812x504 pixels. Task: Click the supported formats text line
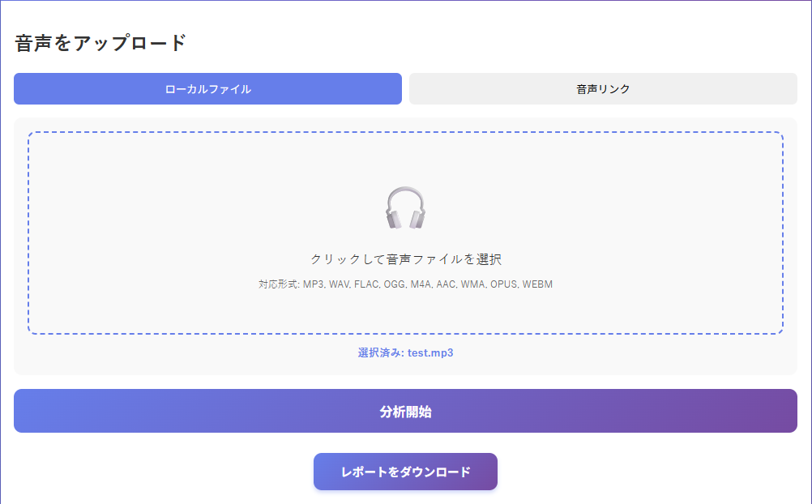405,284
